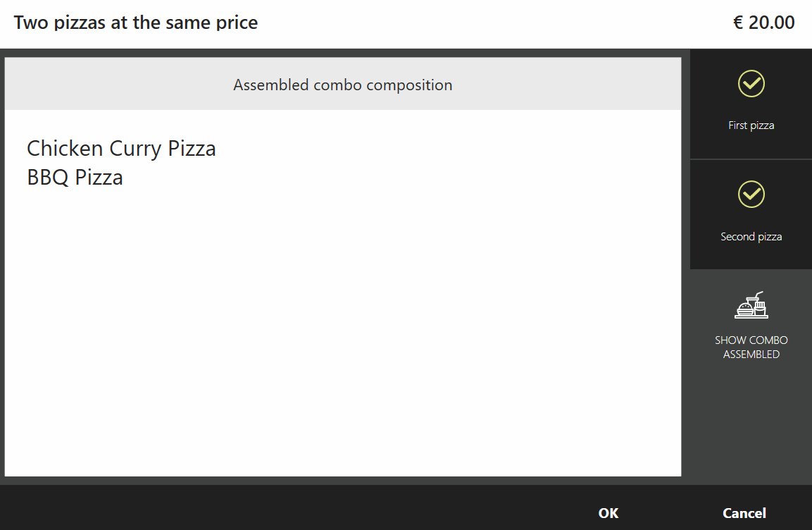Click the dark footer bar left of OK
Image resolution: width=812 pixels, height=530 pixels.
282,509
